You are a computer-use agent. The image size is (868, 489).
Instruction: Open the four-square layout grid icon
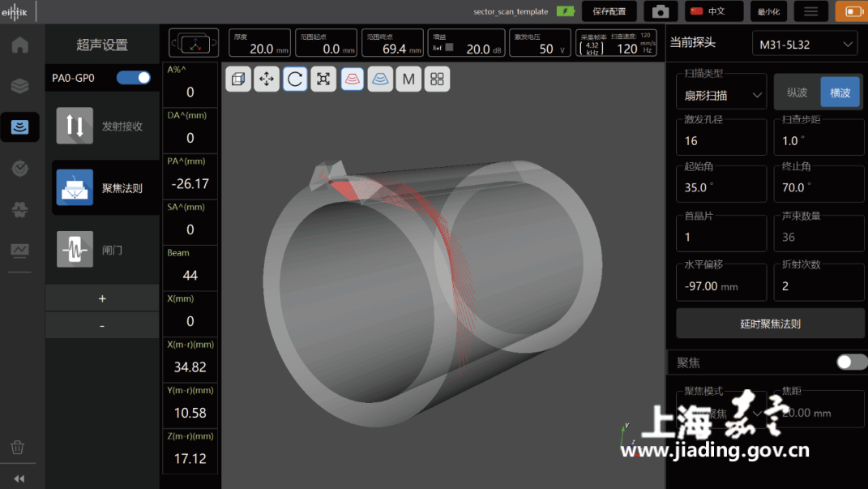click(x=437, y=79)
